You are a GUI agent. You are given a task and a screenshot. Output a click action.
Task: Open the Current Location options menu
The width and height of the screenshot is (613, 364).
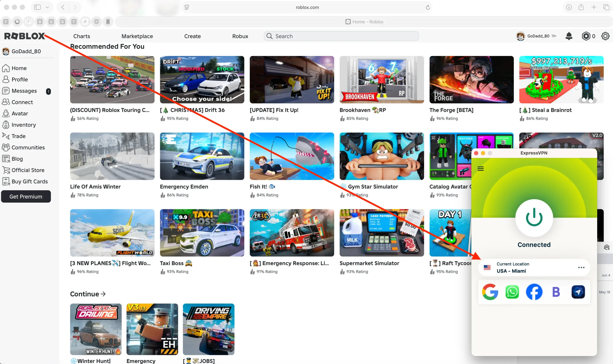[x=581, y=267]
